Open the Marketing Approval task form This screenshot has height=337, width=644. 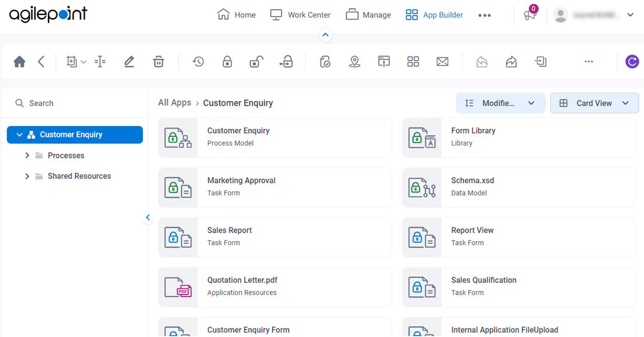coord(275,187)
